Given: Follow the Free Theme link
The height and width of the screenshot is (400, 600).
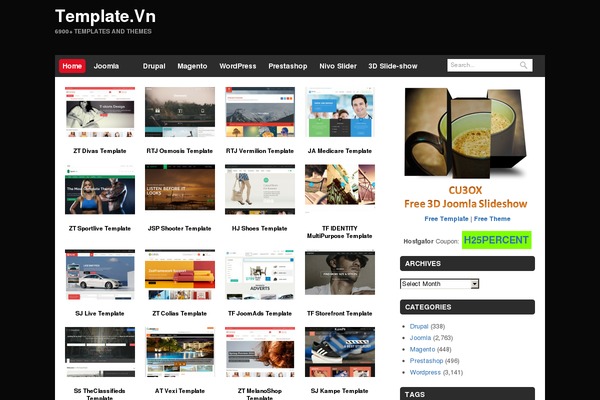Looking at the screenshot, I should [x=492, y=219].
